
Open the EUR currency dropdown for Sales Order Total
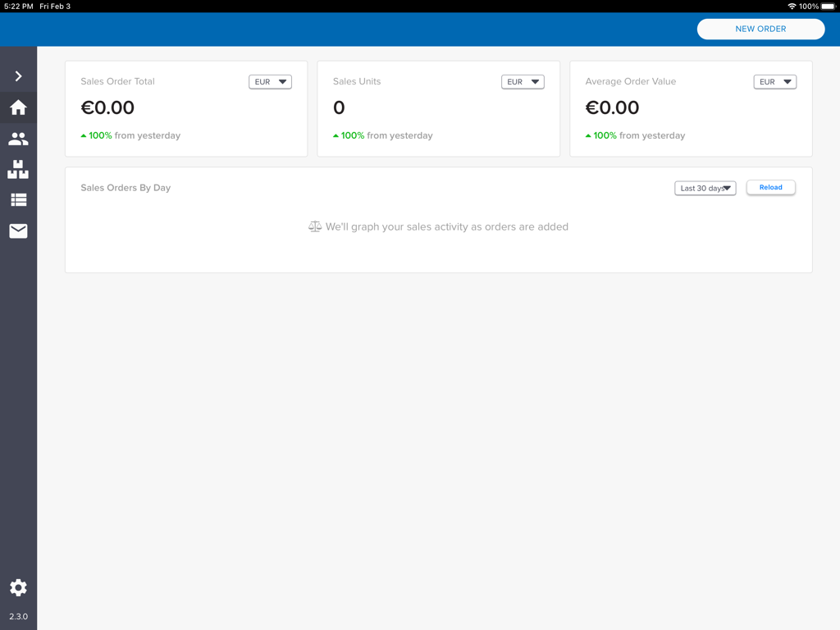pos(270,81)
